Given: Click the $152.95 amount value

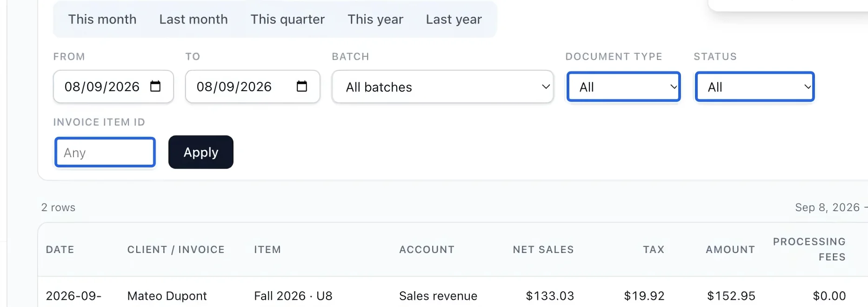Looking at the screenshot, I should tap(731, 296).
